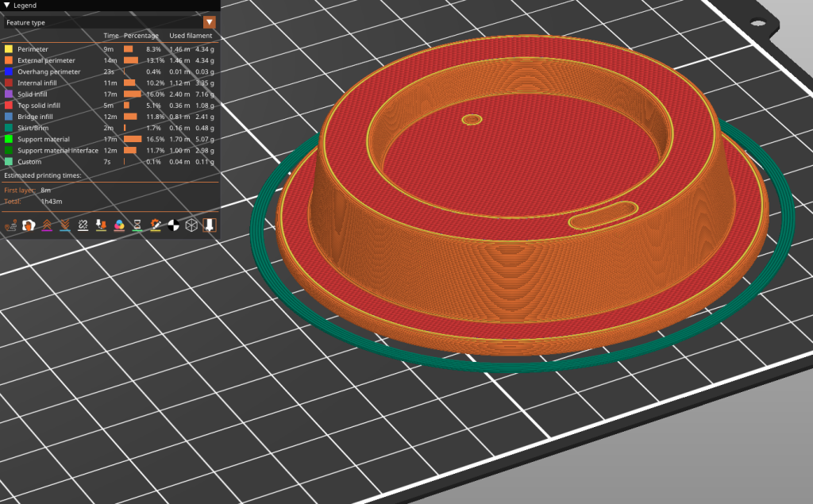The height and width of the screenshot is (504, 813).
Task: Click the First layer time 8m
Action: (45, 190)
